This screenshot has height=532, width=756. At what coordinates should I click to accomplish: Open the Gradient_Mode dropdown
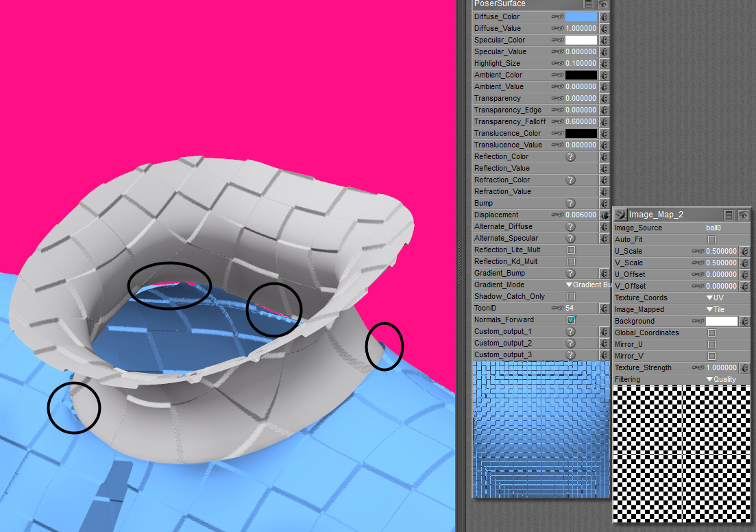coord(586,285)
